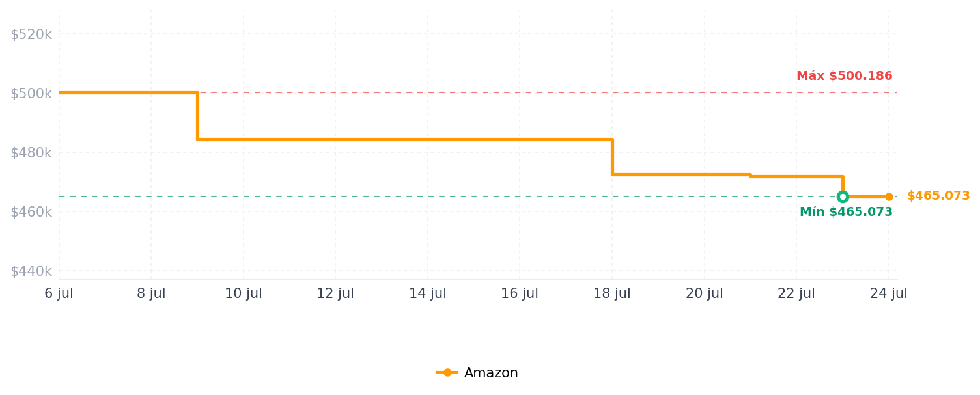Click the 20 jul axis label
Viewport: 980px width, 395px height.
pos(705,294)
